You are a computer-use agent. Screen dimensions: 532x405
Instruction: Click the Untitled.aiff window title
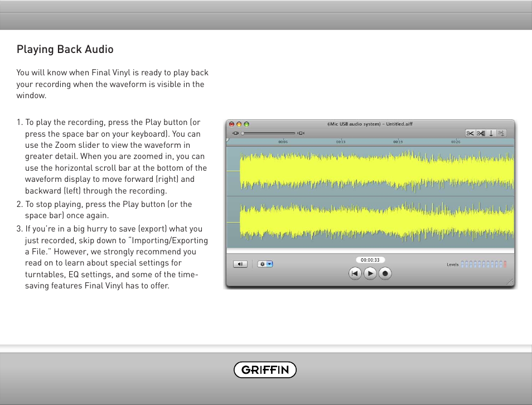[x=370, y=124]
